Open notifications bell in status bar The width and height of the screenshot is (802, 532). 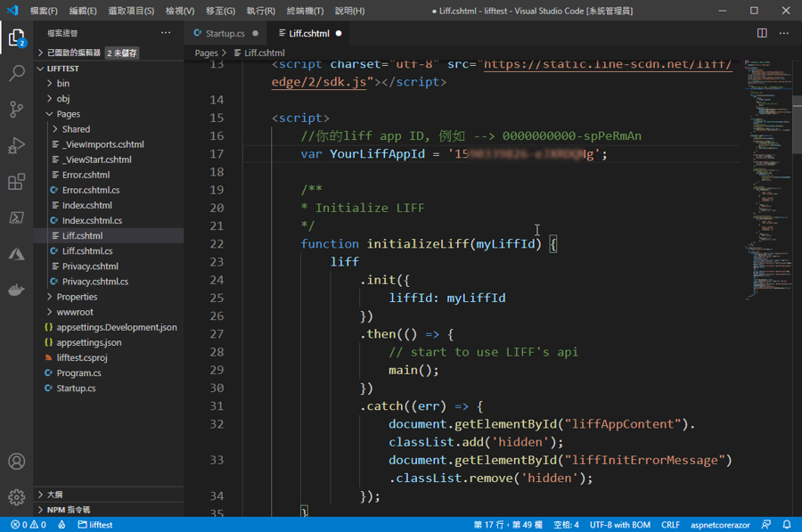[x=787, y=525]
